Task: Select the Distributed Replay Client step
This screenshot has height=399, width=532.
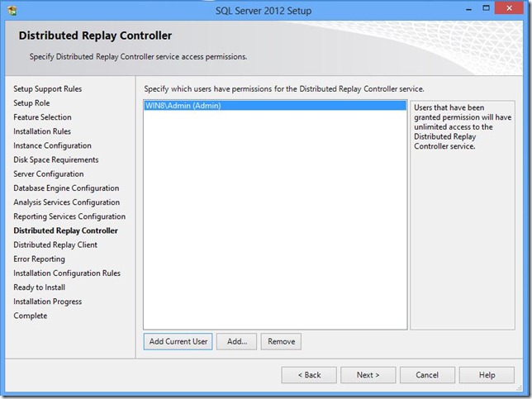Action: click(55, 245)
